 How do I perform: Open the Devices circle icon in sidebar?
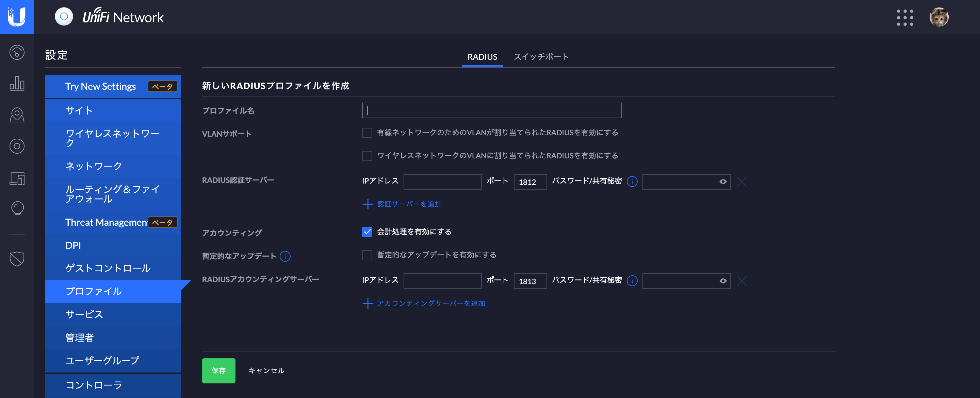click(17, 146)
